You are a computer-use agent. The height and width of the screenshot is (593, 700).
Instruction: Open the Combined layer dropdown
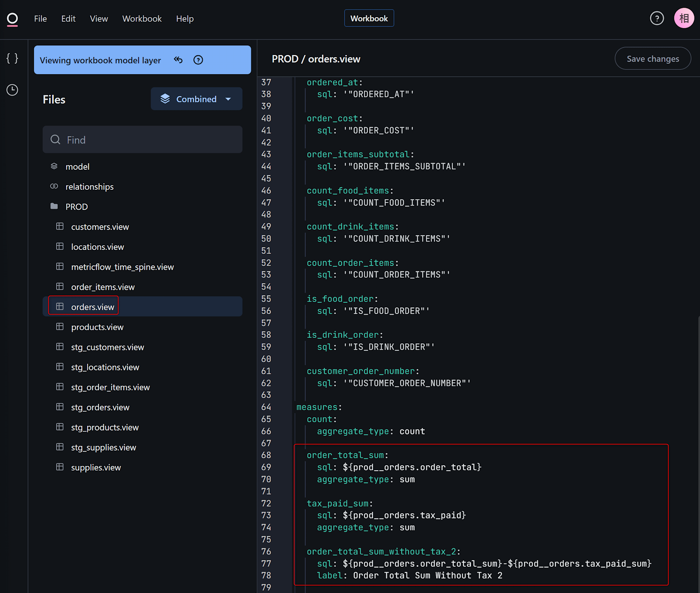196,99
